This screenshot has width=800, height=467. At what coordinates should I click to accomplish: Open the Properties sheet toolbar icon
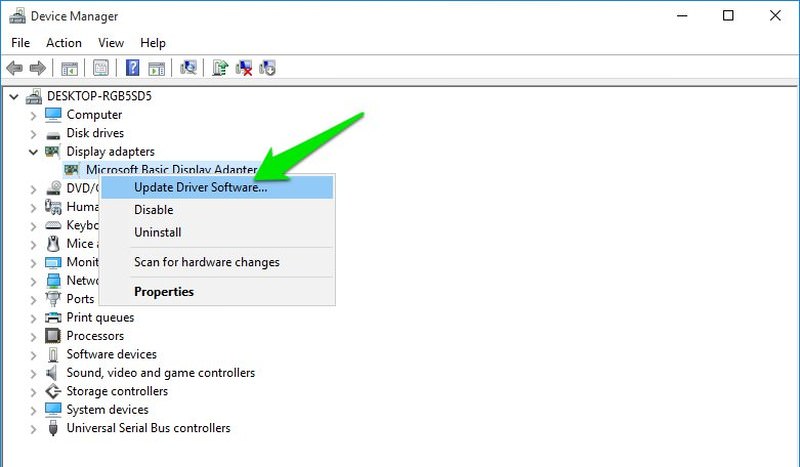101,68
